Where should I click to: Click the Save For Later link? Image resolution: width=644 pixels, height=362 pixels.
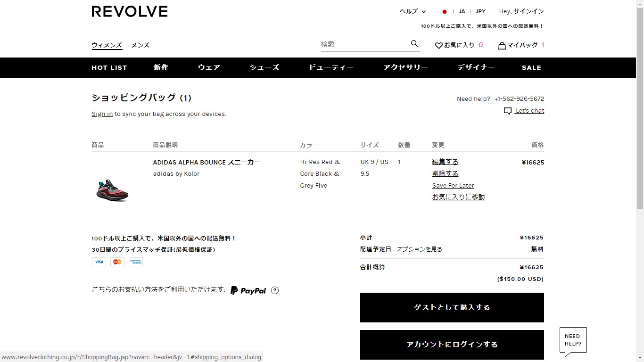coord(453,186)
